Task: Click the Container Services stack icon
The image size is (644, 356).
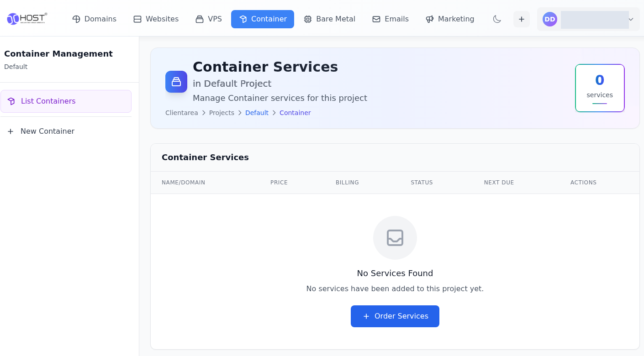Action: point(176,82)
